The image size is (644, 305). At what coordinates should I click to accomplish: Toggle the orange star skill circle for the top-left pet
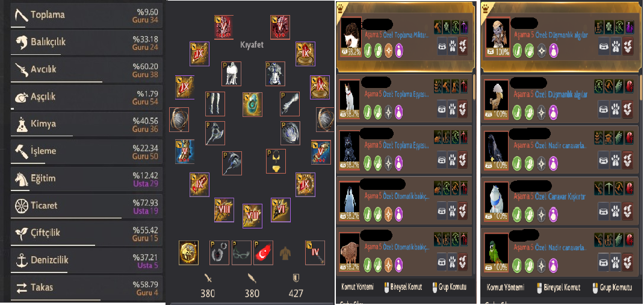[x=388, y=51]
